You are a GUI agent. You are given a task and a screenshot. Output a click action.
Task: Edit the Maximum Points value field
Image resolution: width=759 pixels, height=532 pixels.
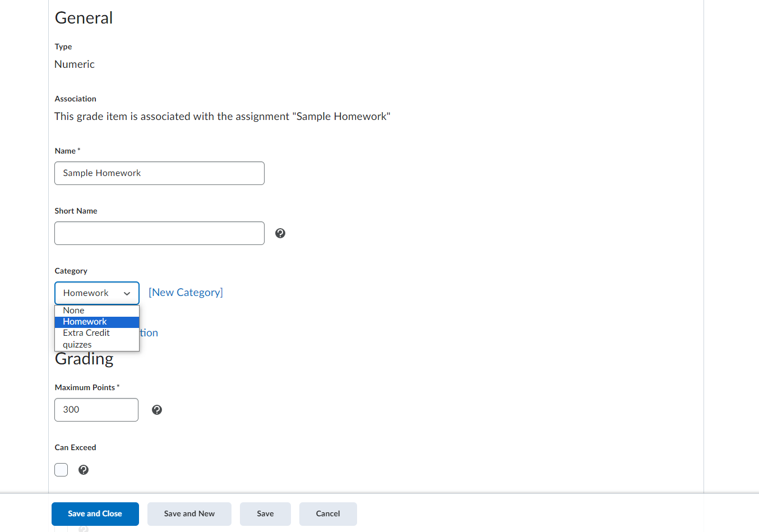(96, 410)
